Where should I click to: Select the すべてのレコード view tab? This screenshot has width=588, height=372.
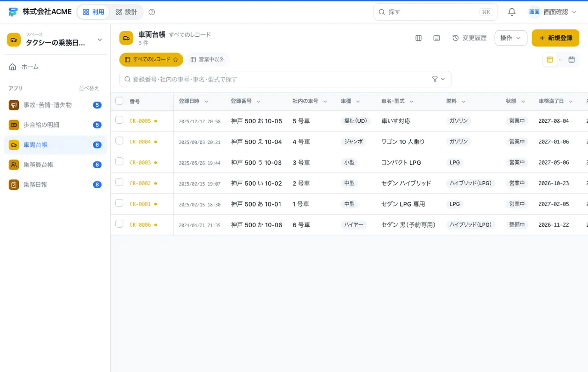[x=151, y=59]
